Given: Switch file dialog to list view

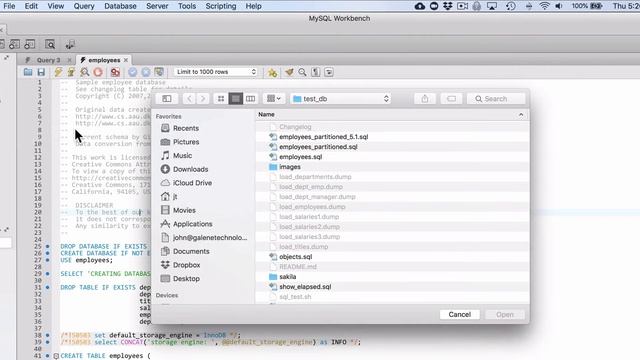Looking at the screenshot, I should (236, 99).
